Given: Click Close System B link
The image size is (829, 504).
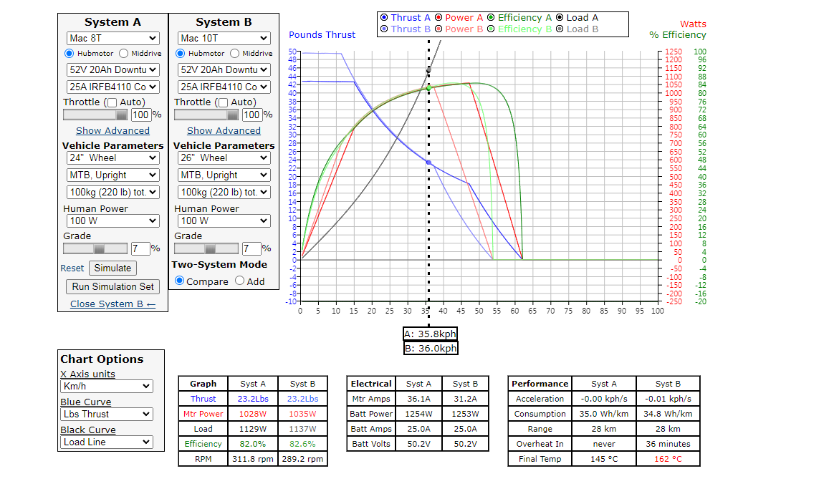Looking at the screenshot, I should (x=112, y=304).
